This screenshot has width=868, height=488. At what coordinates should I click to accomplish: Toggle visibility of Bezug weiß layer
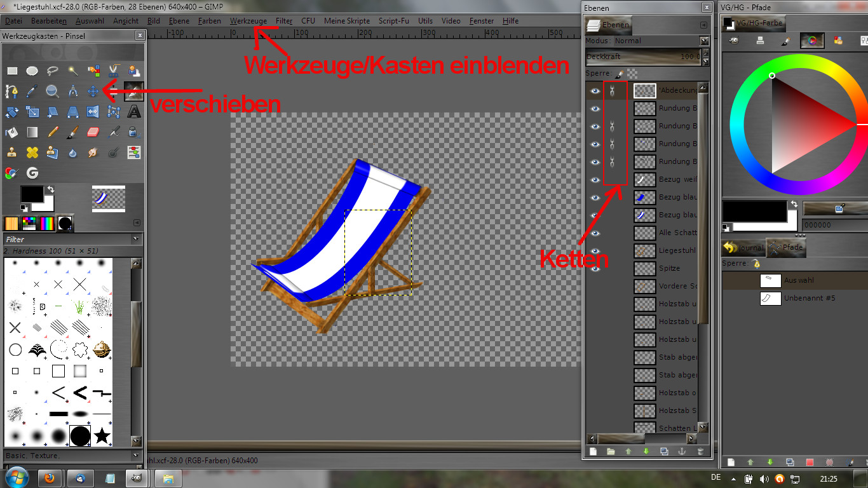pos(595,180)
